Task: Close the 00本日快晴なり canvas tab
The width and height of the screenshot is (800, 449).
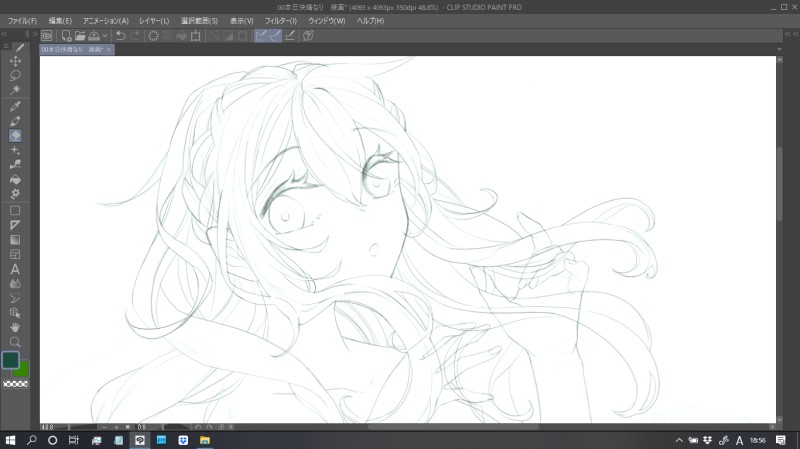Action: pyautogui.click(x=109, y=49)
